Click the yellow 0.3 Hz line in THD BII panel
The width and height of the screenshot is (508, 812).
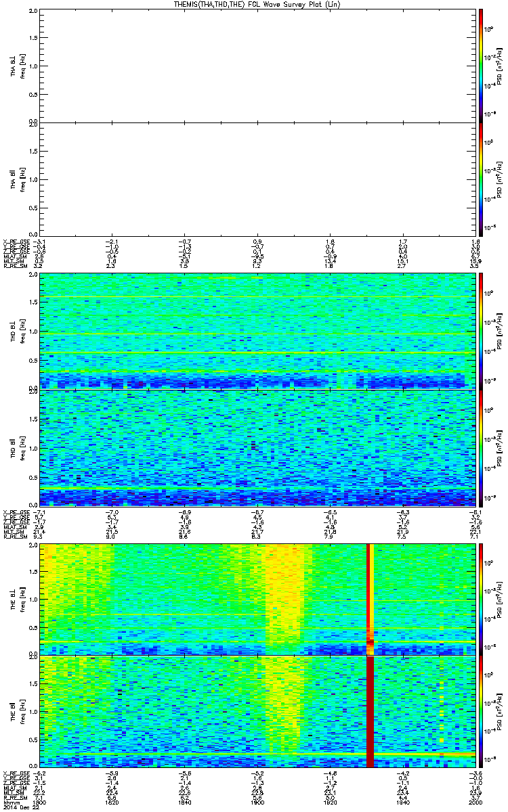(257, 487)
